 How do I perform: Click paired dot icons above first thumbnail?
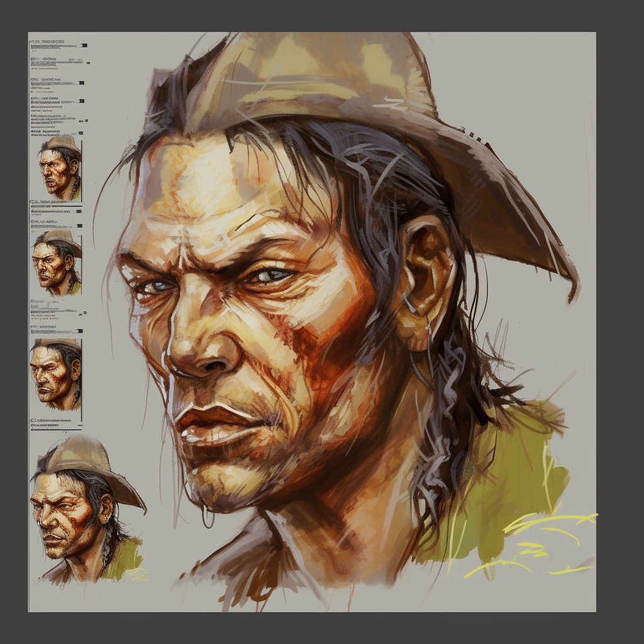pyautogui.click(x=83, y=121)
